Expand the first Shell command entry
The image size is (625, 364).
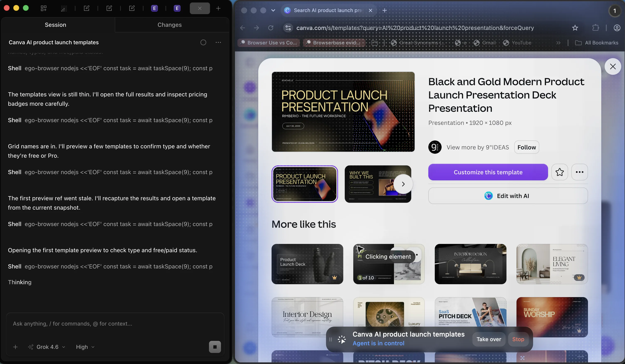click(110, 68)
